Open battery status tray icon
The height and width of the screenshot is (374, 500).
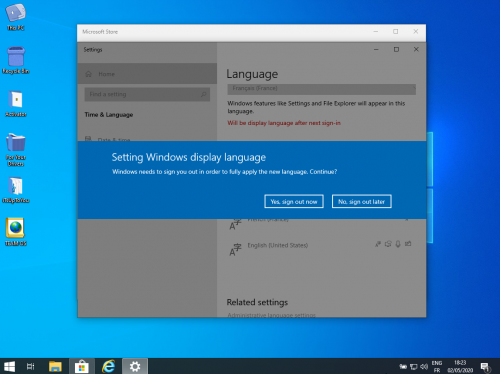pyautogui.click(x=403, y=367)
